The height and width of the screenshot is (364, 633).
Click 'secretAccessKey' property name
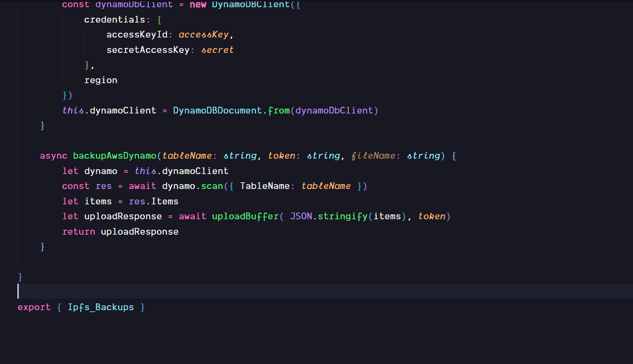click(148, 50)
